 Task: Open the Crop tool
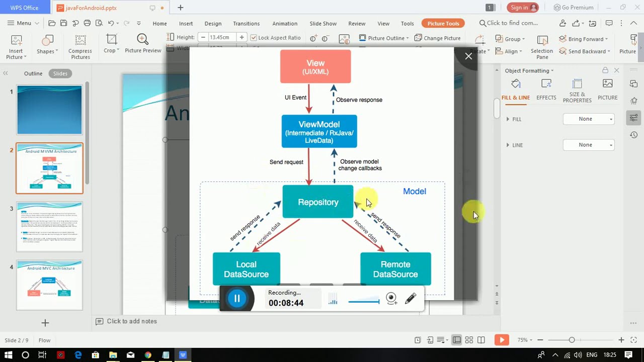click(x=111, y=44)
